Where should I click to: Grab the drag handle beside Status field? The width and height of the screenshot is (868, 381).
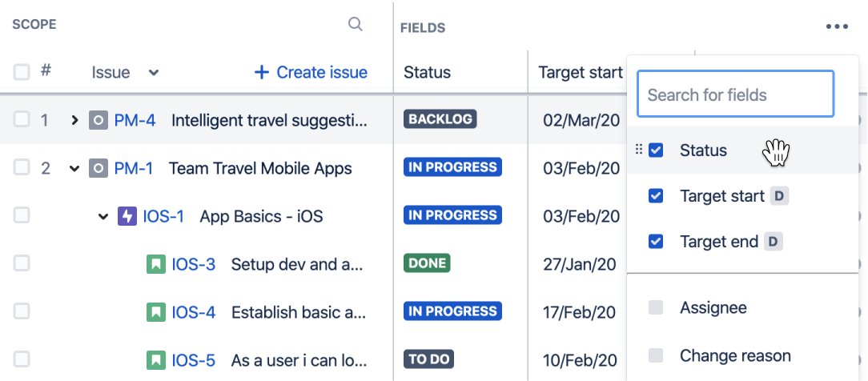[x=638, y=150]
